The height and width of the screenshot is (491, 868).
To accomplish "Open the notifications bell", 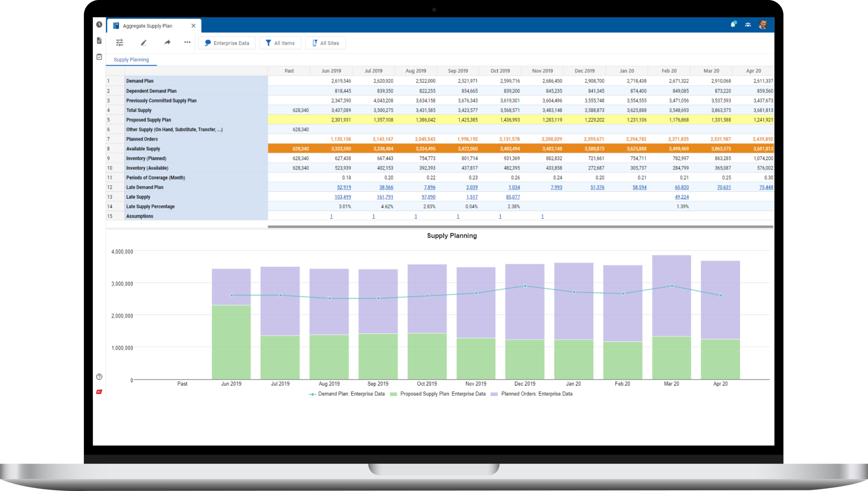I will pos(733,25).
